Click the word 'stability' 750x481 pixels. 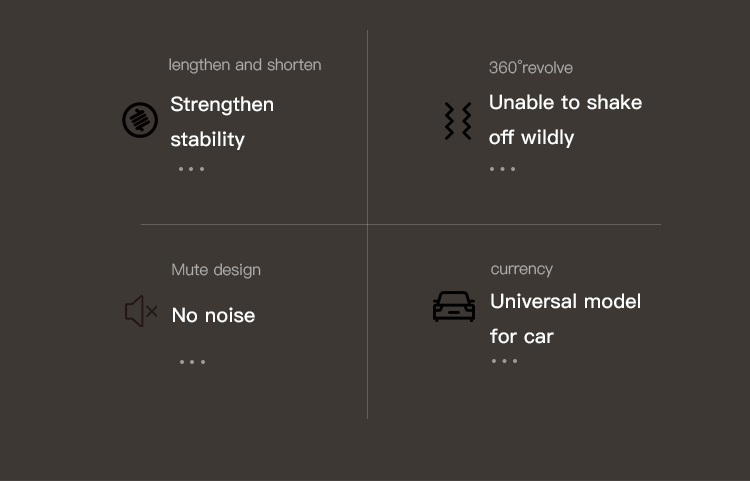point(207,139)
